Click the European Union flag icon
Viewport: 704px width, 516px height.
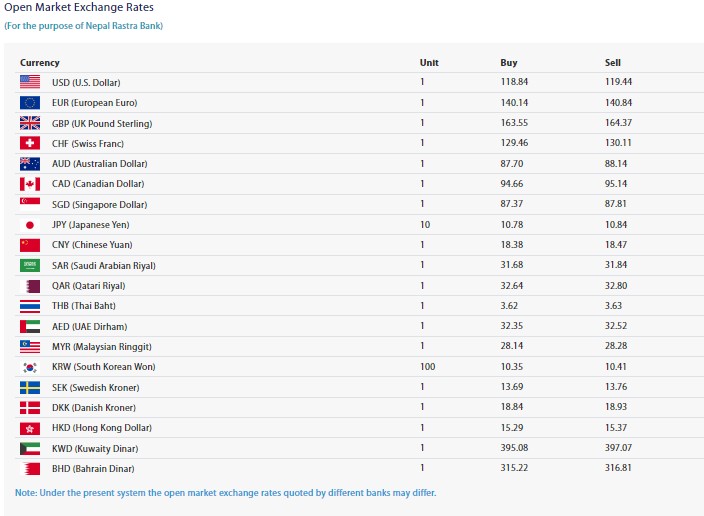click(30, 103)
